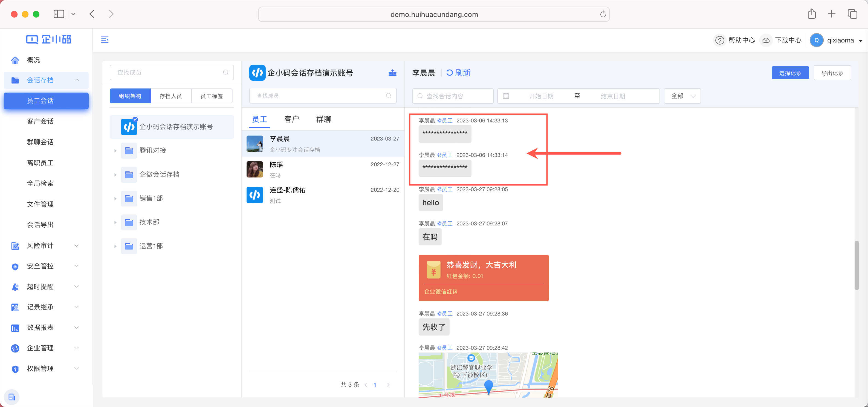Show the Safari tab overview
The image size is (868, 407).
[852, 14]
